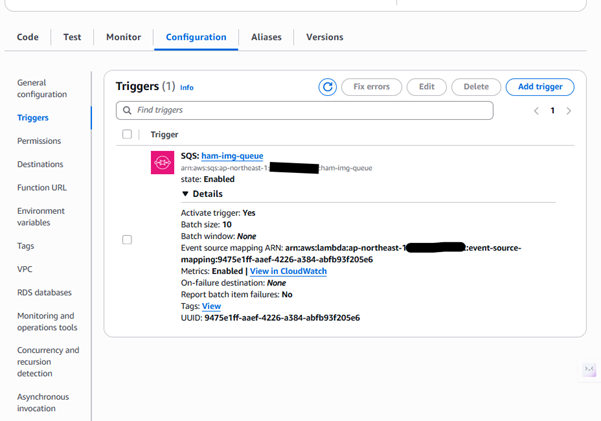Open the Versions tab

[325, 37]
